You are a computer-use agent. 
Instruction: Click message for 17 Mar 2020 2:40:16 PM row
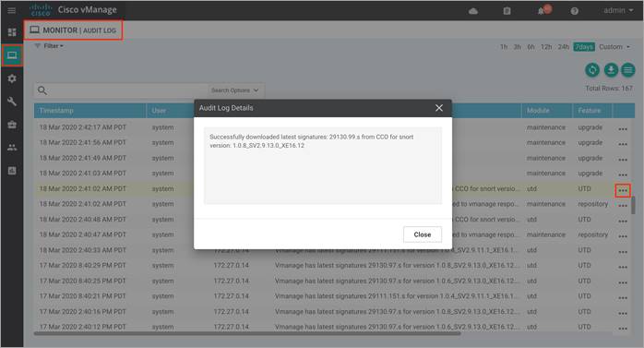[397, 311]
